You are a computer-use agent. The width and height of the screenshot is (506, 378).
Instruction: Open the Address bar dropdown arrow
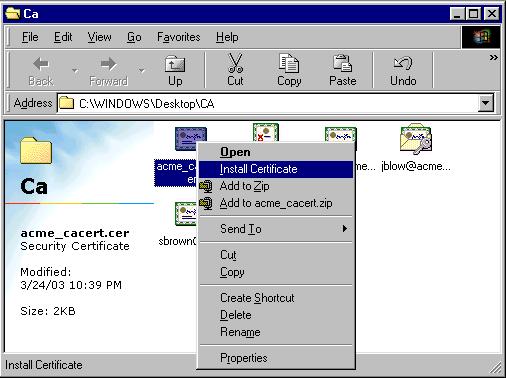click(x=486, y=103)
